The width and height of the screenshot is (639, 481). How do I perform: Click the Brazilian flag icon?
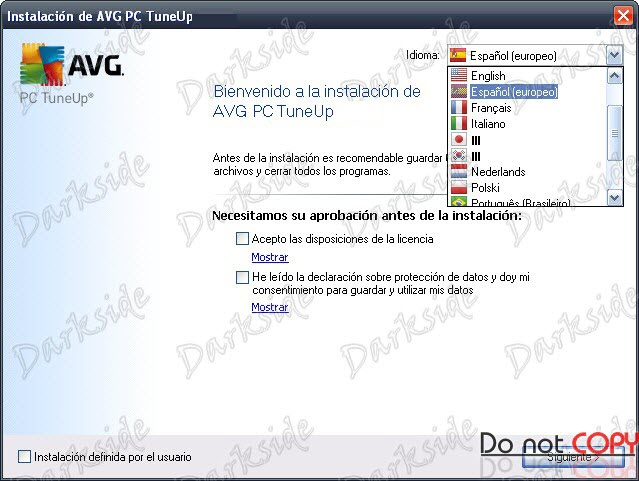coord(458,201)
